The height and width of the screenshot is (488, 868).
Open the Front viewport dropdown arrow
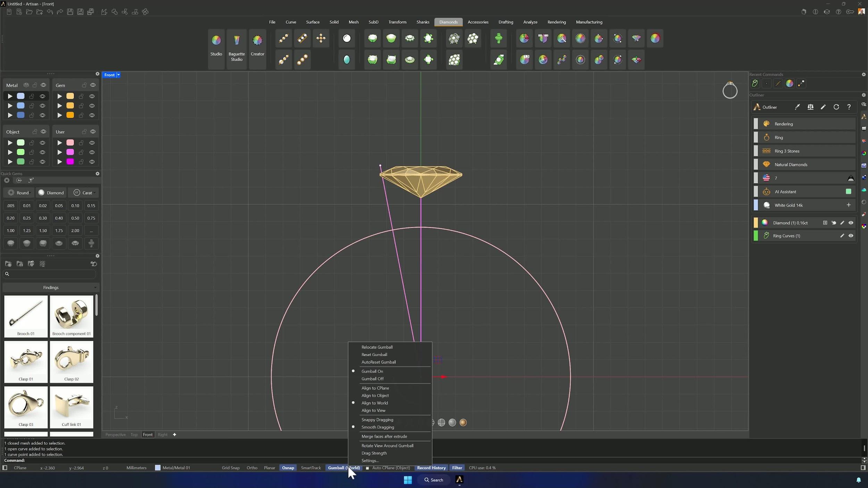click(118, 75)
